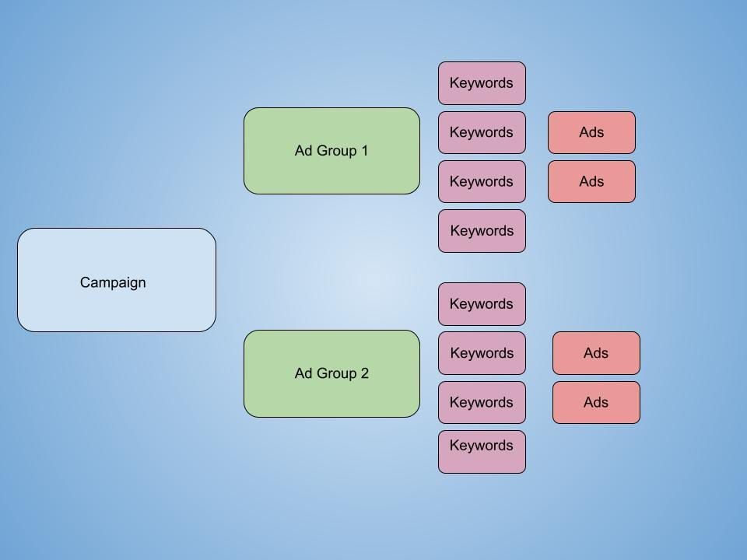Click the Campaign label text
747x560 pixels.
(x=113, y=282)
